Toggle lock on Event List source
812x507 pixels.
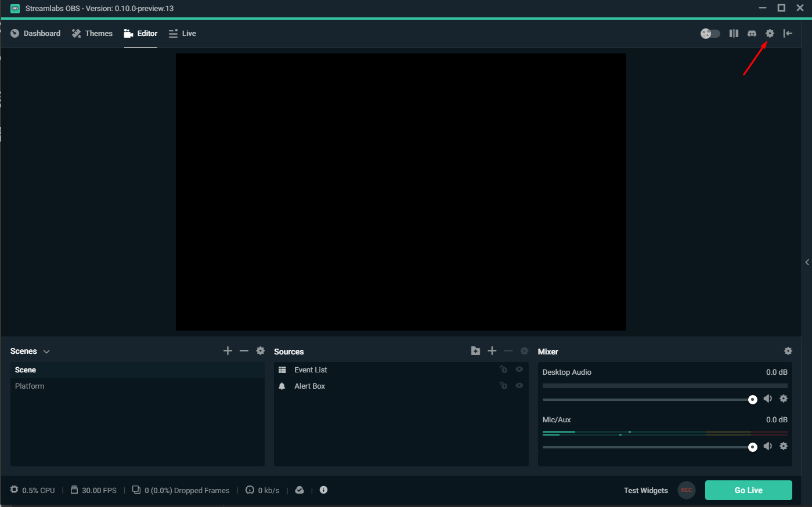(503, 370)
